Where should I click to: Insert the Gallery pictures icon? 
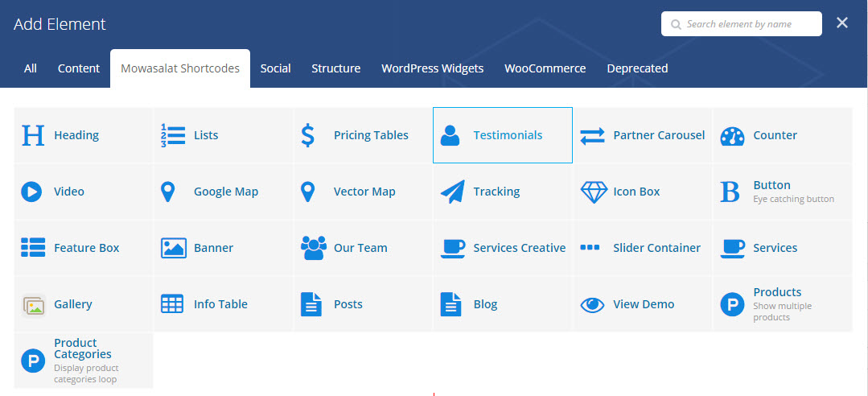click(33, 305)
